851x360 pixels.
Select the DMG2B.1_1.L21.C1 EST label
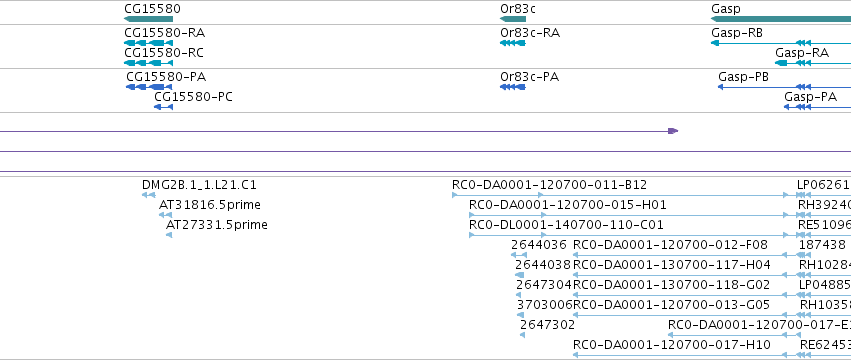point(199,185)
